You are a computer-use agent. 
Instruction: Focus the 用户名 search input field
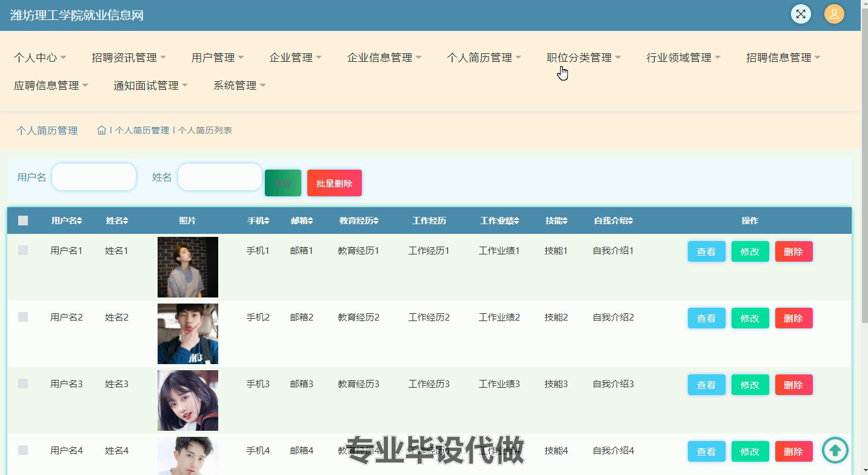tap(94, 177)
